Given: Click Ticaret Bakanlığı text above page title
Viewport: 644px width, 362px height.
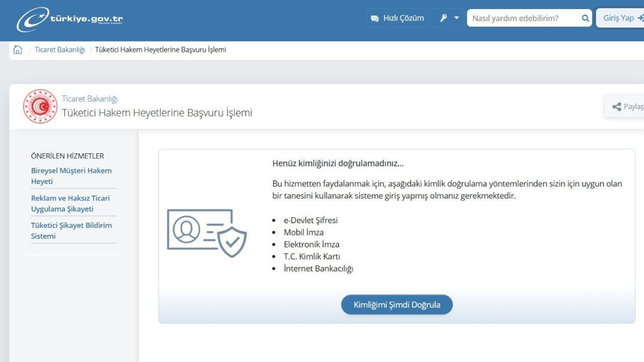Looking at the screenshot, I should (90, 99).
